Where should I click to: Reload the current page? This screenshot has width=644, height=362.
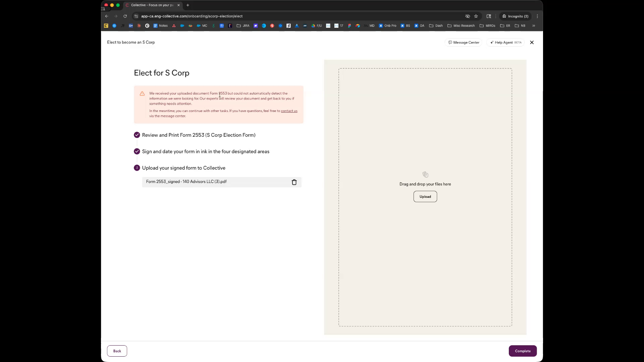[125, 16]
